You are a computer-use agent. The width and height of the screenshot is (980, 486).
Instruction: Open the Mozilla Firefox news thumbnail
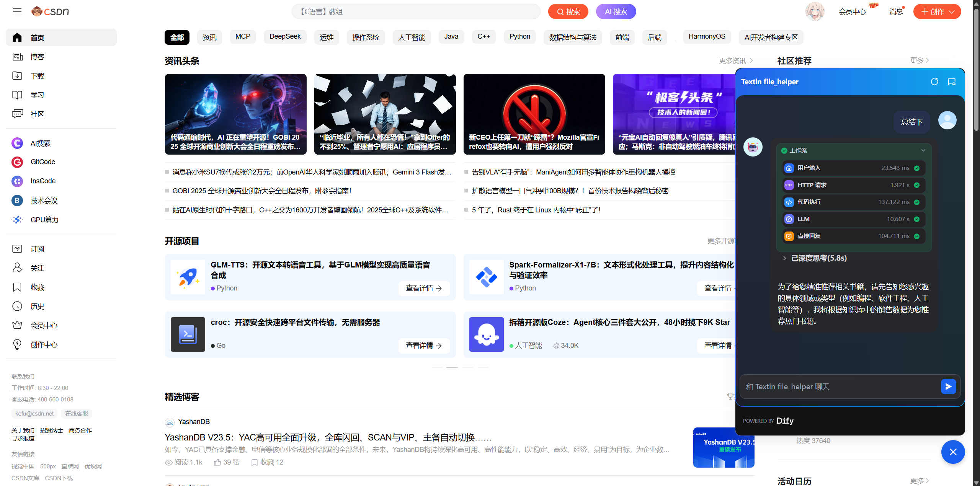534,114
